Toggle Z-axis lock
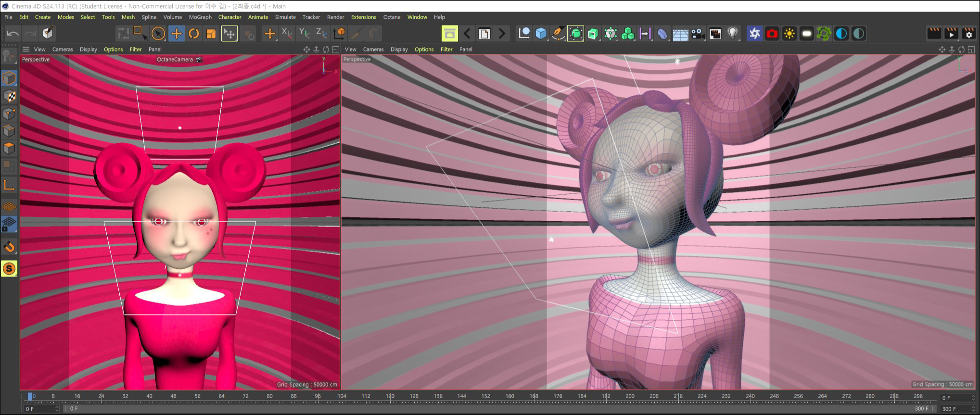 click(322, 33)
